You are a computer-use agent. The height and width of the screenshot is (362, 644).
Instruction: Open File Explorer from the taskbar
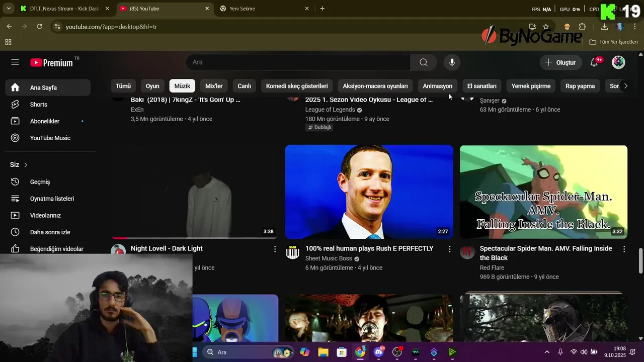coord(323,352)
